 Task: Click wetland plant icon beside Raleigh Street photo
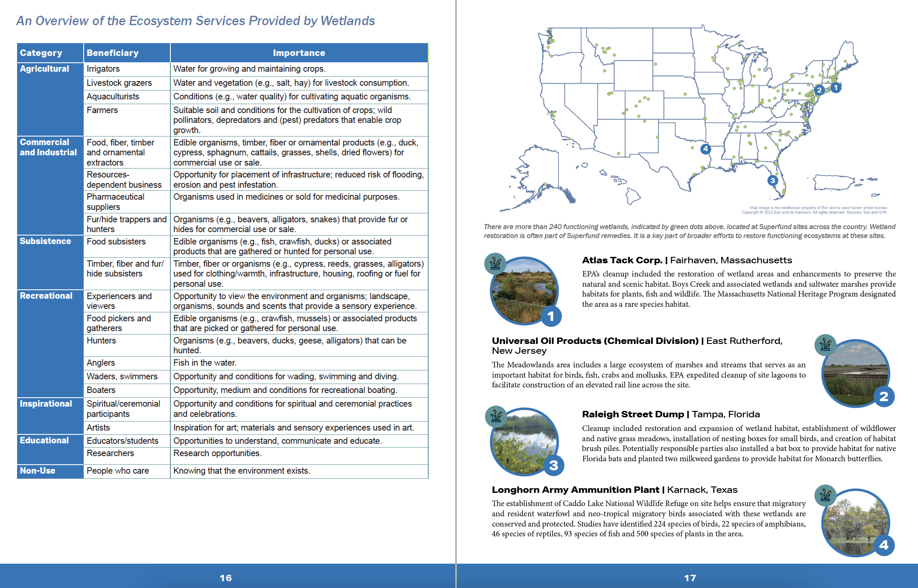[496, 416]
